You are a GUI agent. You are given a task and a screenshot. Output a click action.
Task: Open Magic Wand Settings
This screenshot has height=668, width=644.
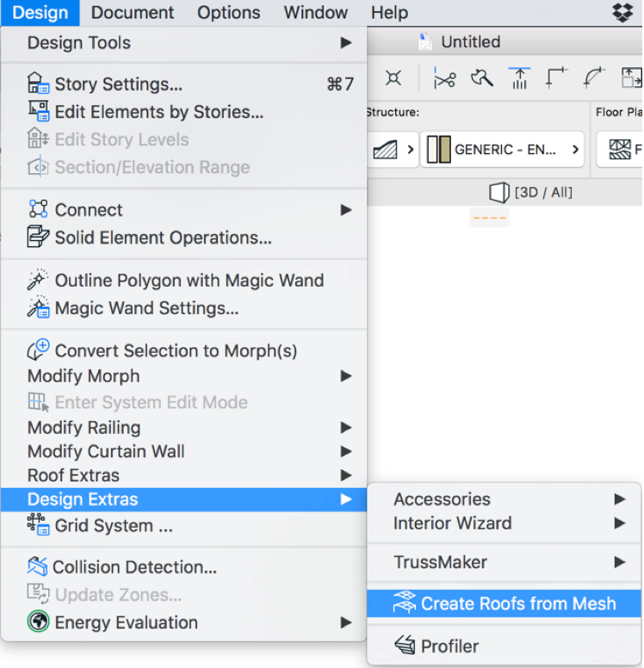click(x=183, y=308)
